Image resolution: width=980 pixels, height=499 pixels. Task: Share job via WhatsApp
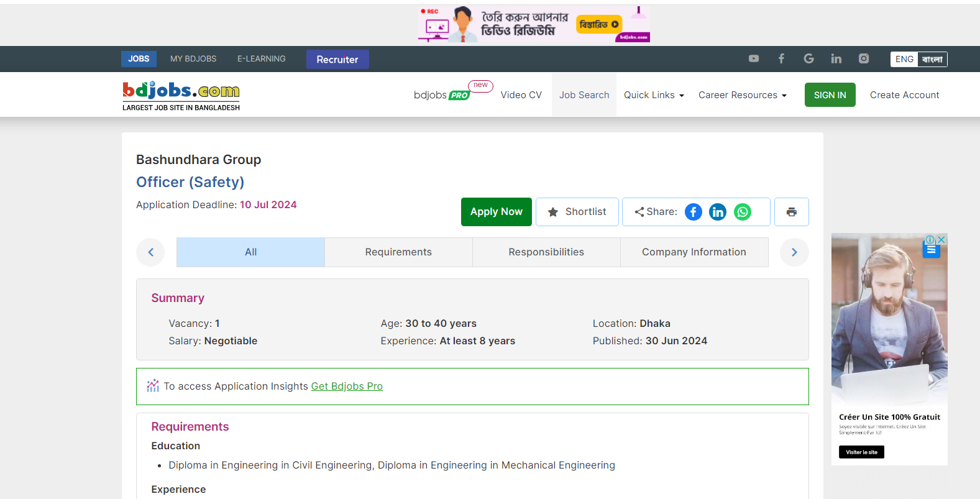743,212
